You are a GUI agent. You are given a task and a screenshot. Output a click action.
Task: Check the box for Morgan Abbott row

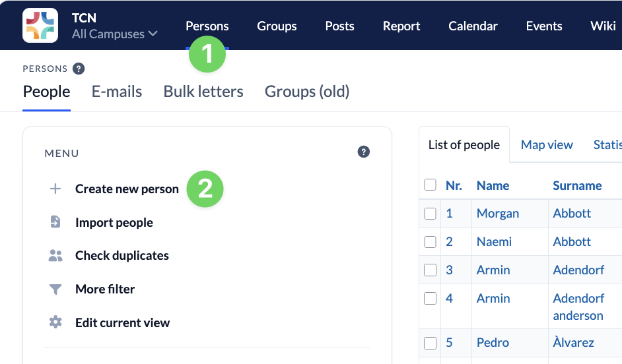point(430,214)
